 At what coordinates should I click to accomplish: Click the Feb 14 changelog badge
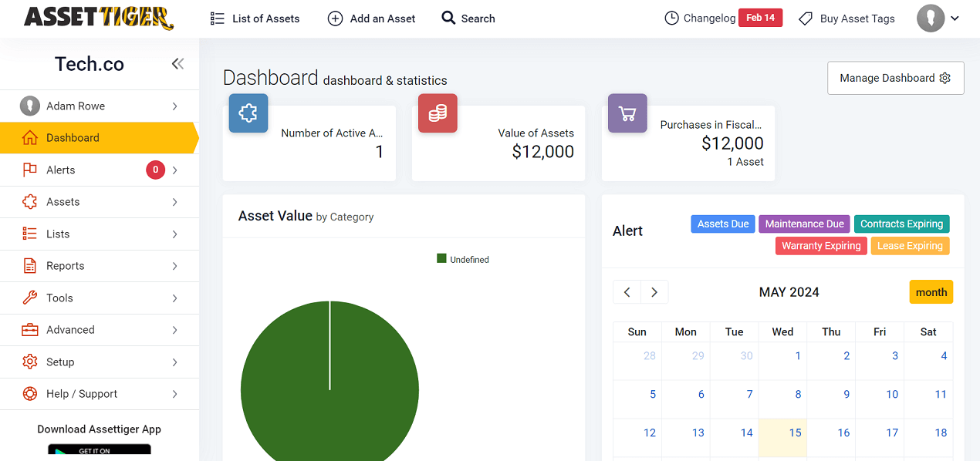pyautogui.click(x=760, y=18)
